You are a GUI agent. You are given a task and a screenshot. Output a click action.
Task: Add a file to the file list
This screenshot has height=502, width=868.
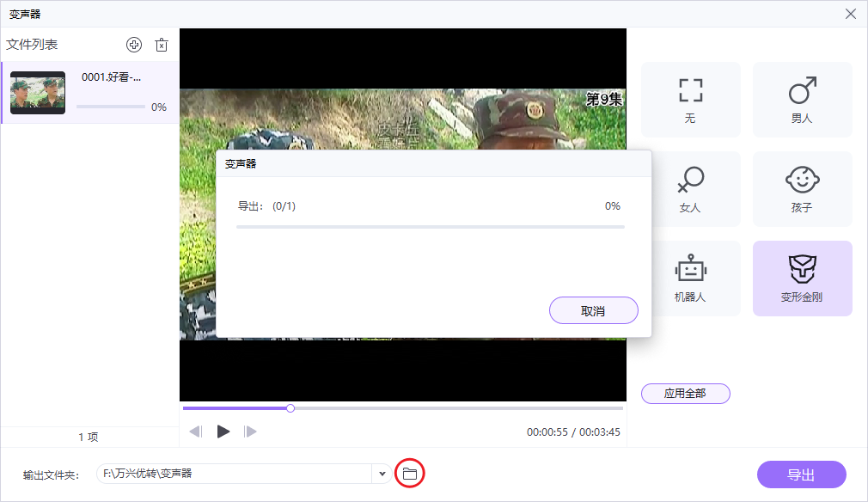point(134,45)
